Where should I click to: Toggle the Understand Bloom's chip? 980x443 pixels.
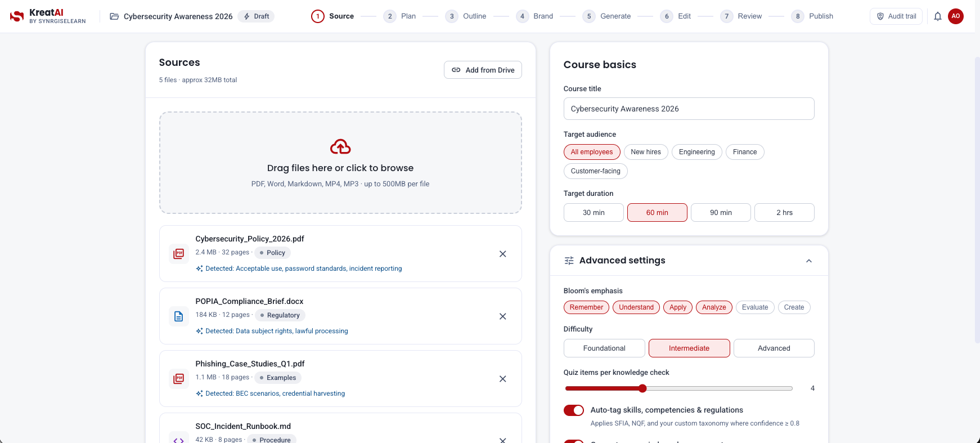tap(636, 307)
